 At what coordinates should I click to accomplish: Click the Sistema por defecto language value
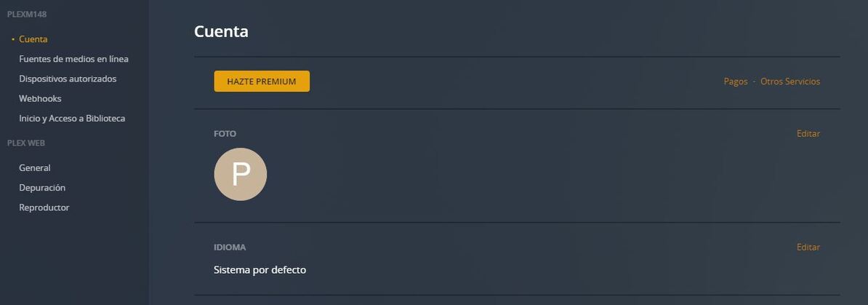pos(260,270)
